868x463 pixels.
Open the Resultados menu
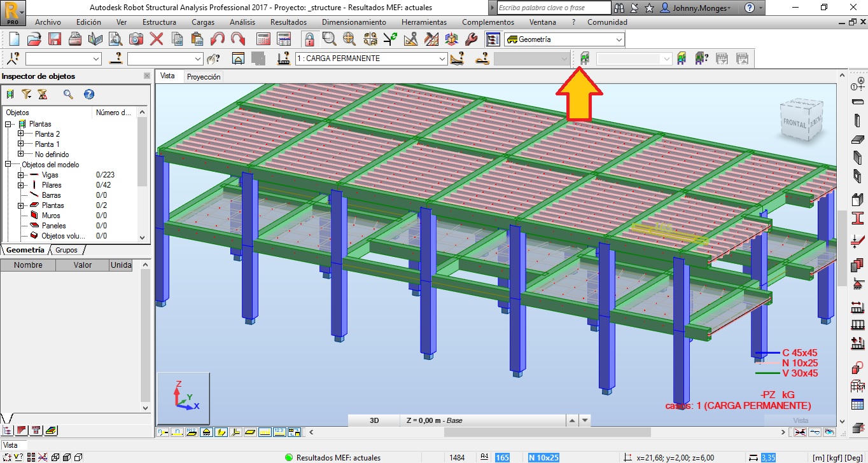click(x=288, y=22)
